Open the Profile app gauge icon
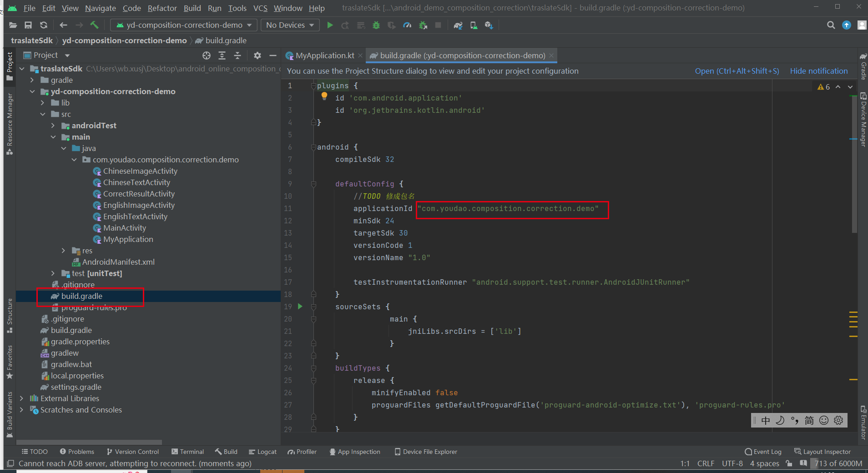 coord(407,25)
